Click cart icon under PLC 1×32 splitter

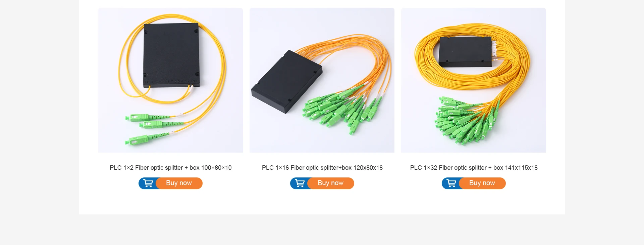tap(451, 183)
